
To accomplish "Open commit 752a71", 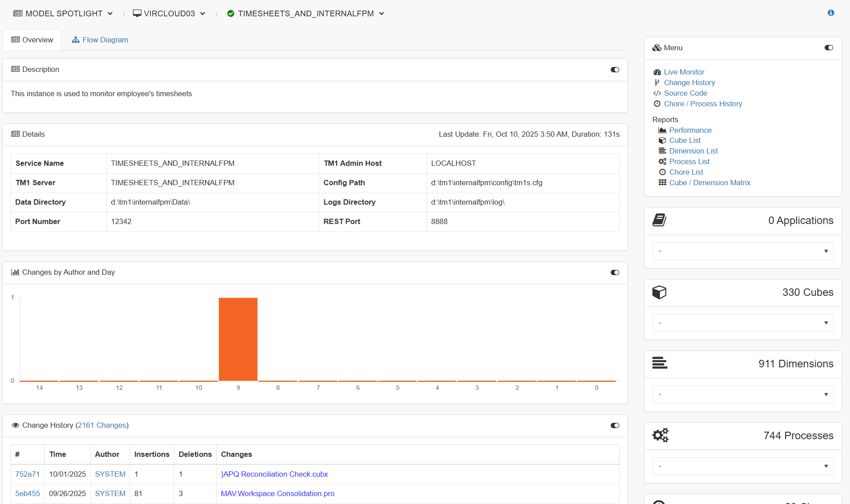I will [x=27, y=474].
